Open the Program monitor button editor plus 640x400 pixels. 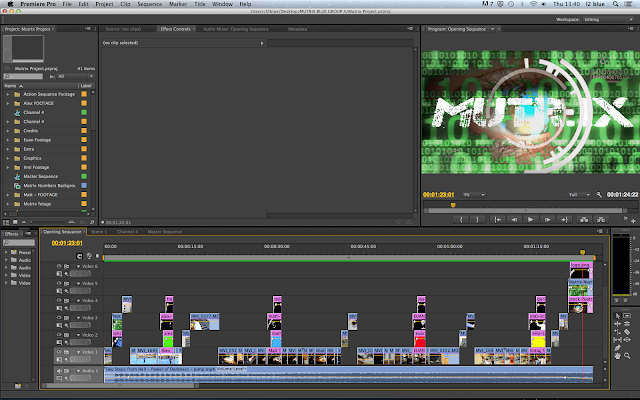tap(633, 221)
